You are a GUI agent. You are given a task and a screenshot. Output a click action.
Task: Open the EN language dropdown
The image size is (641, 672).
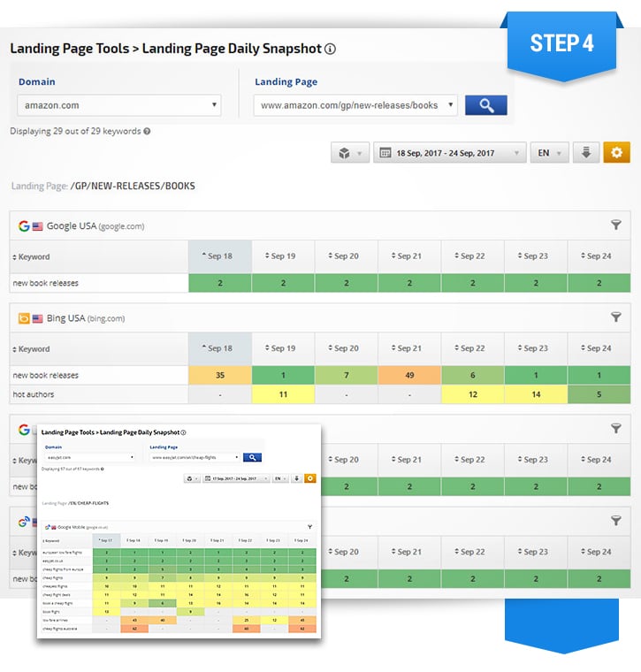549,153
